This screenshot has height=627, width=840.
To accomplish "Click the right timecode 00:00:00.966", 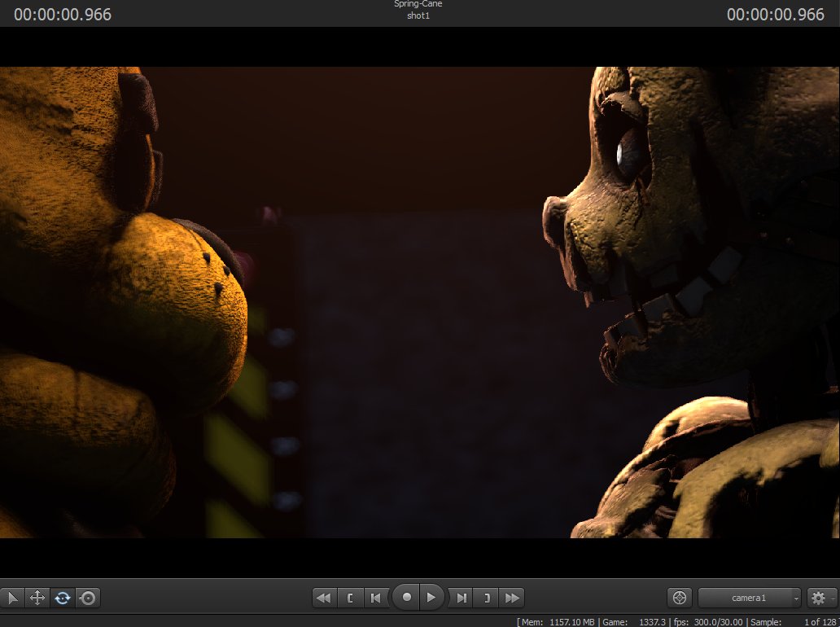I will point(775,15).
